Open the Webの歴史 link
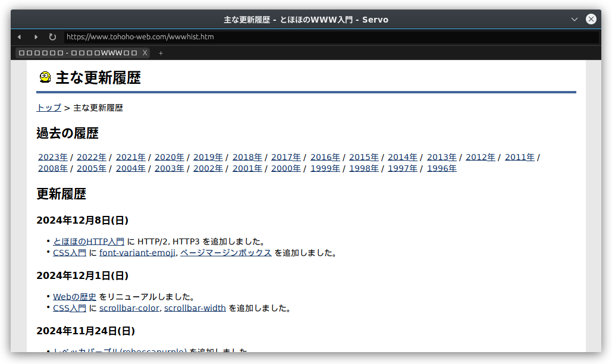This screenshot has width=612, height=364. (x=74, y=297)
